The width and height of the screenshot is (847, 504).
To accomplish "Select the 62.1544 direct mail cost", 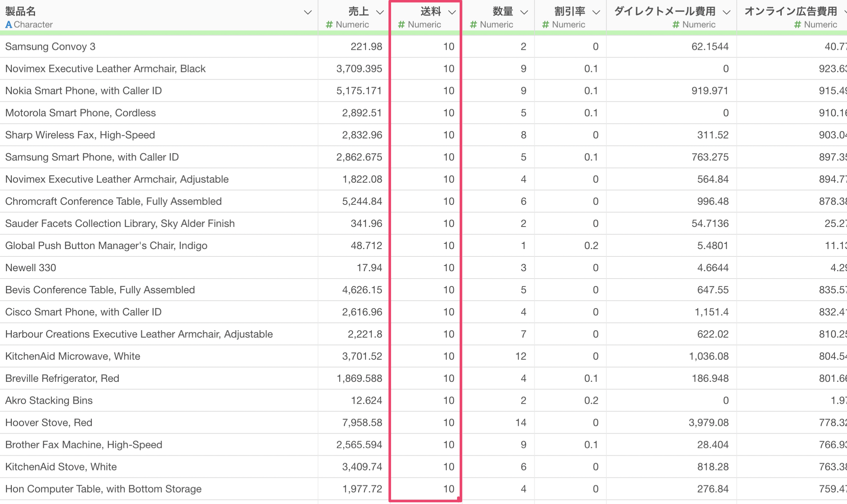I will coord(710,46).
